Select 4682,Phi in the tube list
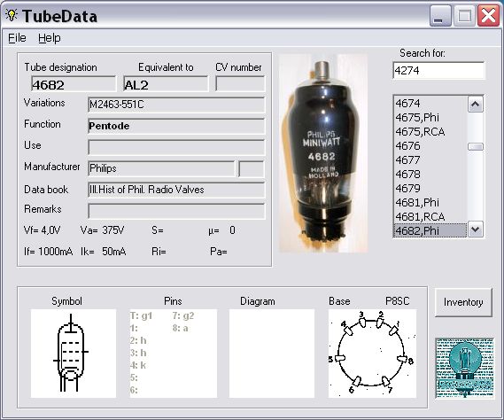Screen dimensions: 504x420 coord(430,230)
